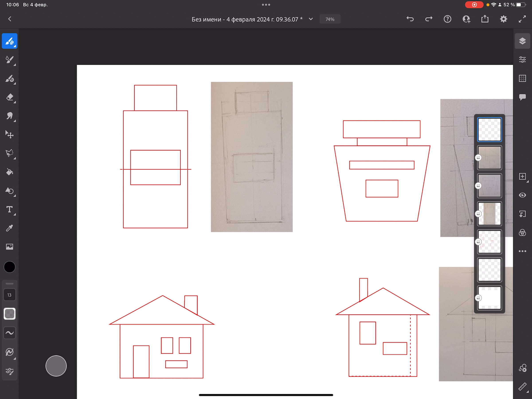Open the 74% zoom level menu
Viewport: 532px width, 399px height.
click(330, 19)
